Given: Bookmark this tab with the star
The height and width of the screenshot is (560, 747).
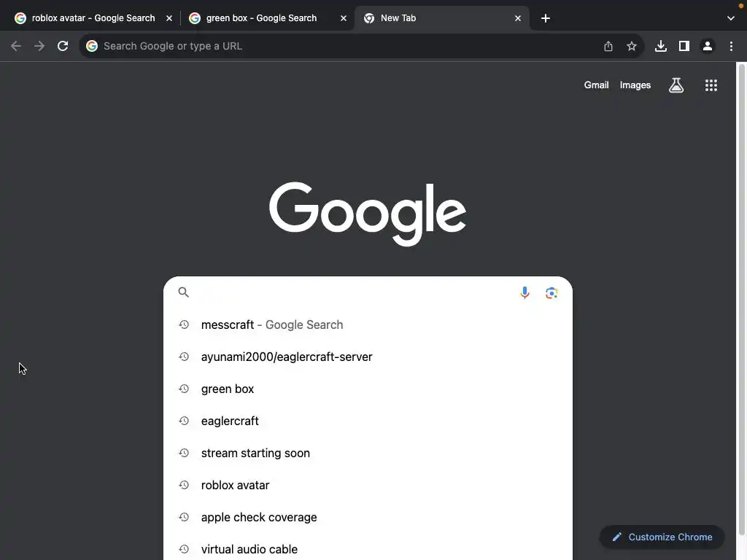Looking at the screenshot, I should [x=632, y=46].
